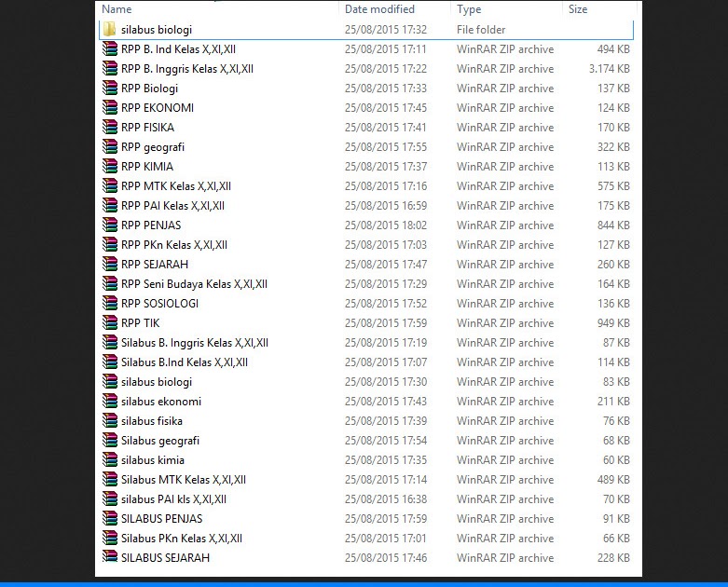This screenshot has width=728, height=587.
Task: Click the silabus biologi folder icon
Action: coord(110,29)
